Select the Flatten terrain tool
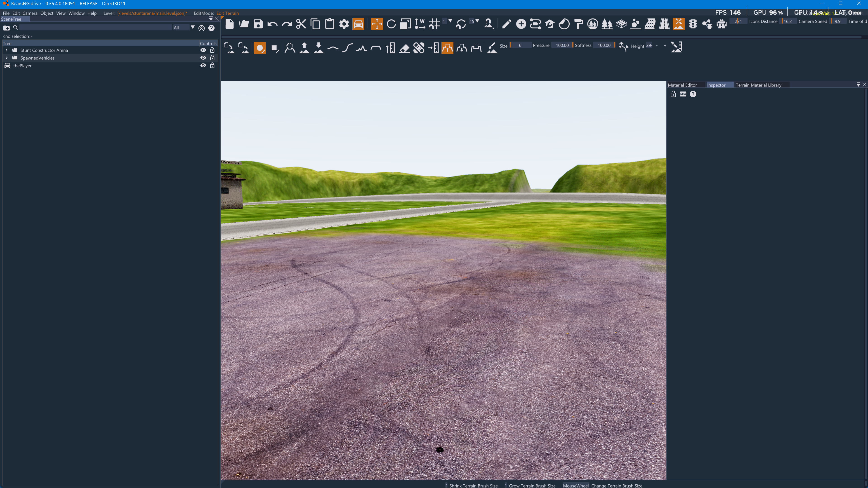Screen dimensions: 868x488 (x=376, y=48)
